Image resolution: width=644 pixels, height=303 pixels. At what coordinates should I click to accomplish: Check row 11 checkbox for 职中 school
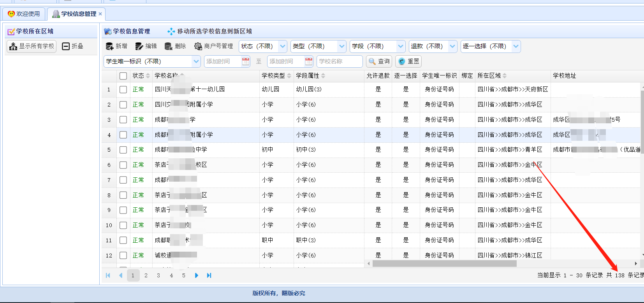coord(123,240)
